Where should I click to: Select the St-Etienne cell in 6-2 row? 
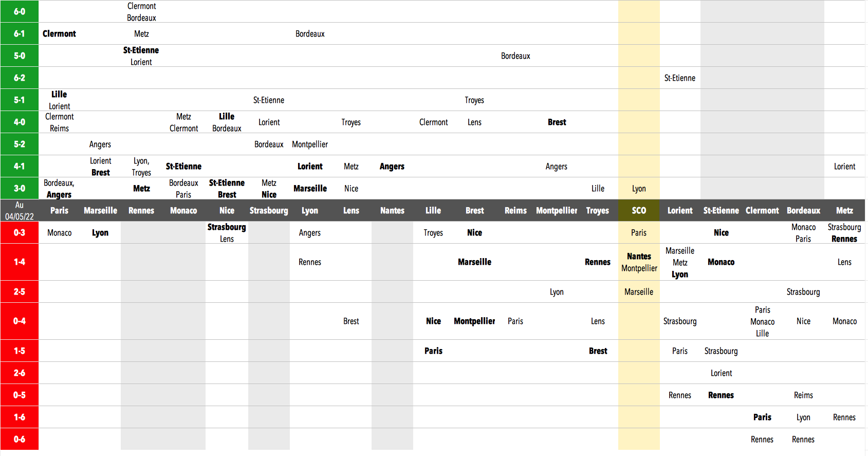(679, 78)
